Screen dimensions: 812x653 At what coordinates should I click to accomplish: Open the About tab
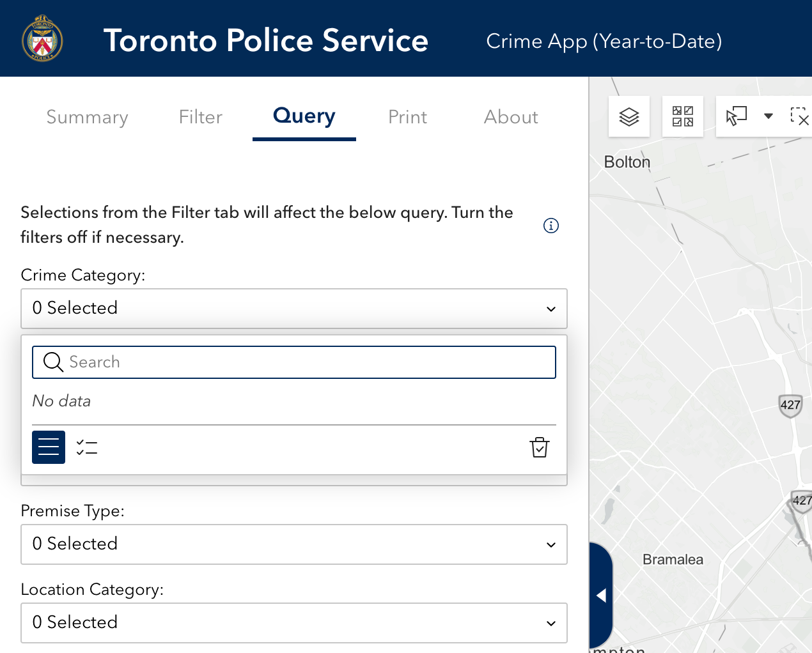[511, 117]
